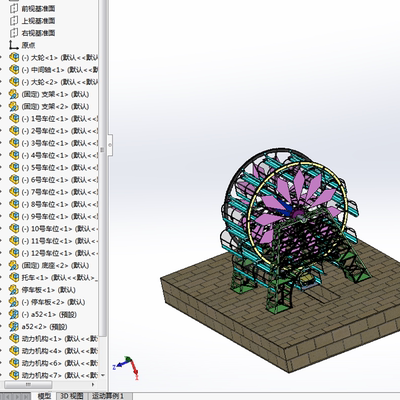400x400 pixels.
Task: Click the component icon of 3号车位<1>
Action: pos(14,143)
